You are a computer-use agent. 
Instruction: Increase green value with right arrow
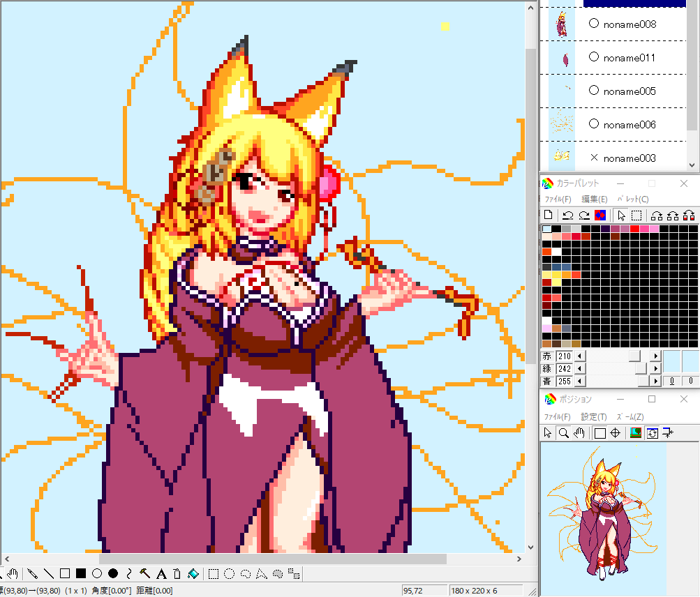click(x=655, y=368)
